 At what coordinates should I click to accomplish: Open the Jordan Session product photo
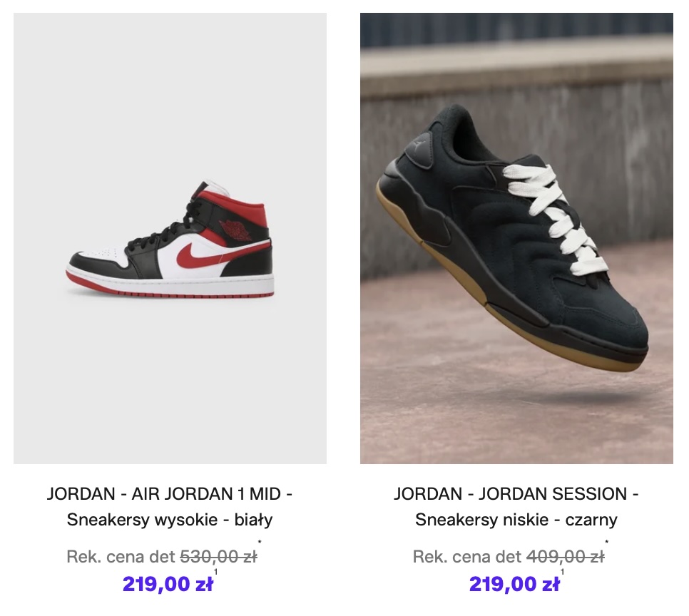click(x=516, y=238)
